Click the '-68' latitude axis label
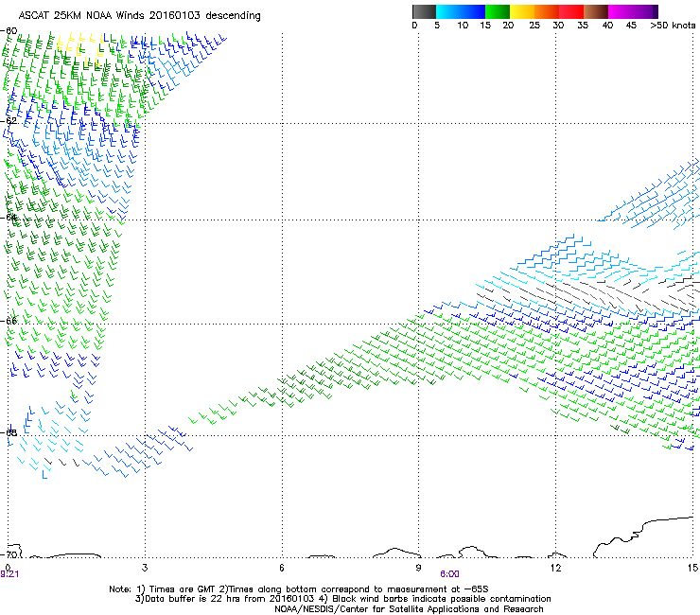 coord(9,432)
